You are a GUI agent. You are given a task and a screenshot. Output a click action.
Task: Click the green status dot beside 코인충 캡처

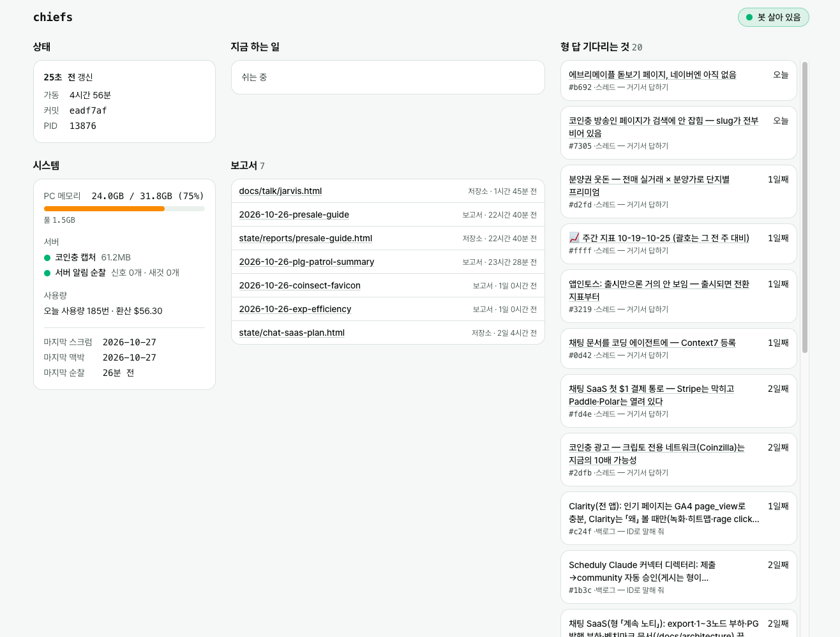pos(47,258)
